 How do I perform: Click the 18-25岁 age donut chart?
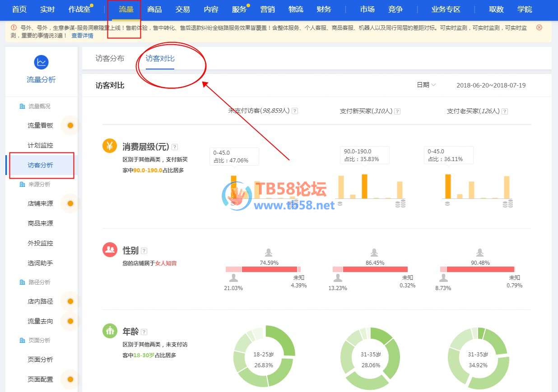coord(264,356)
